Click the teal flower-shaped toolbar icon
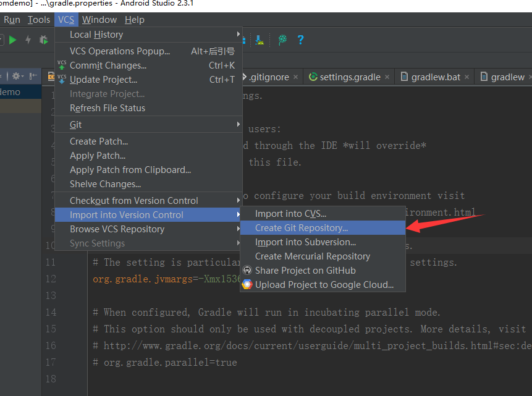The width and height of the screenshot is (532, 396). (282, 40)
